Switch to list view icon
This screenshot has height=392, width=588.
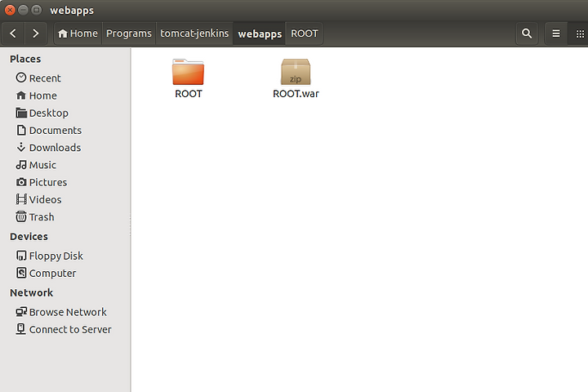pyautogui.click(x=556, y=33)
